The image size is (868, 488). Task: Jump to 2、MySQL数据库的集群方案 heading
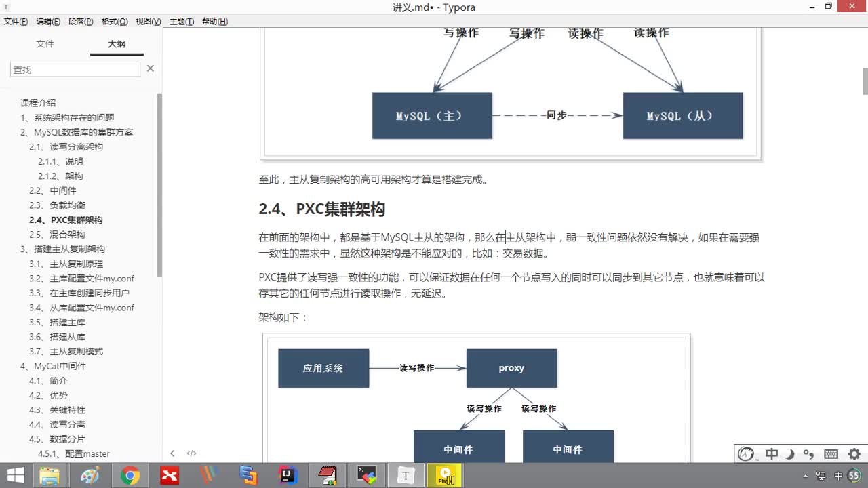77,132
